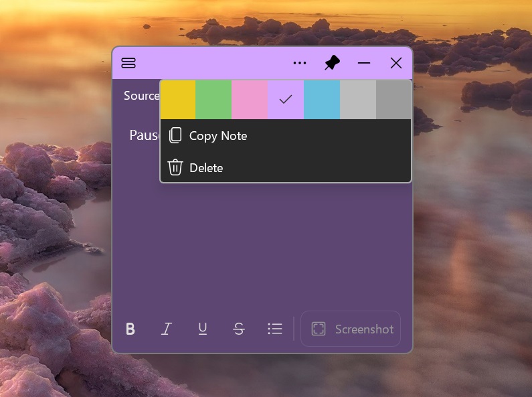Choose the green note color

pyautogui.click(x=213, y=100)
